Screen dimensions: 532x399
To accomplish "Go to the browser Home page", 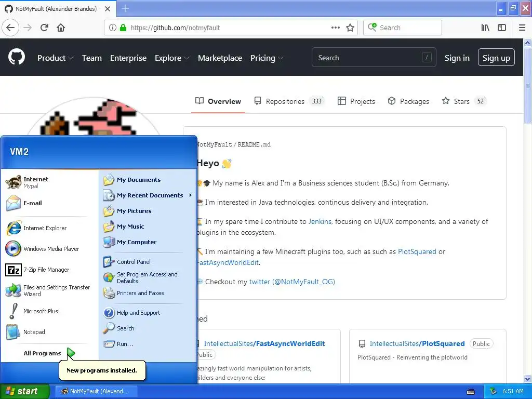I will tap(61, 28).
